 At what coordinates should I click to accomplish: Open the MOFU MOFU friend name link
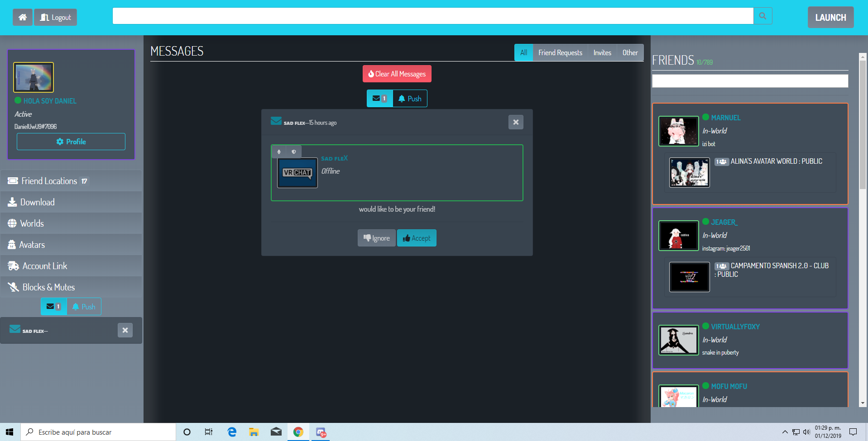(729, 386)
